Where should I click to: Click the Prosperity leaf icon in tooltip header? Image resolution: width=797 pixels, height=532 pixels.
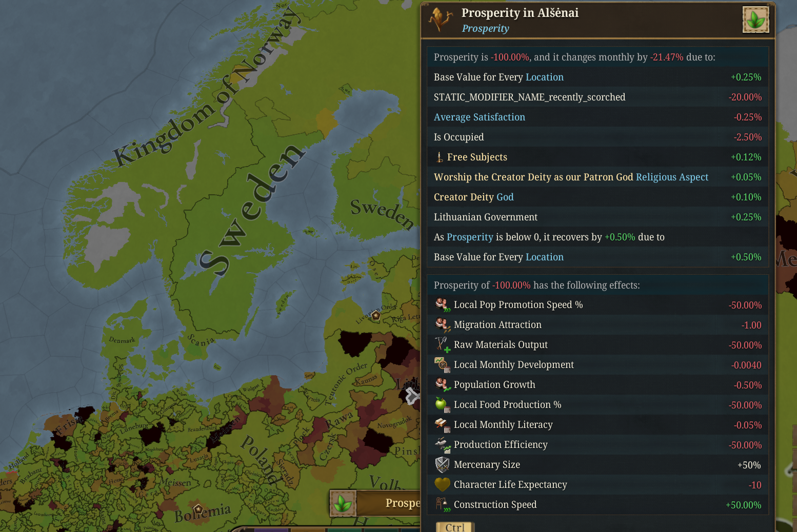coord(755,19)
